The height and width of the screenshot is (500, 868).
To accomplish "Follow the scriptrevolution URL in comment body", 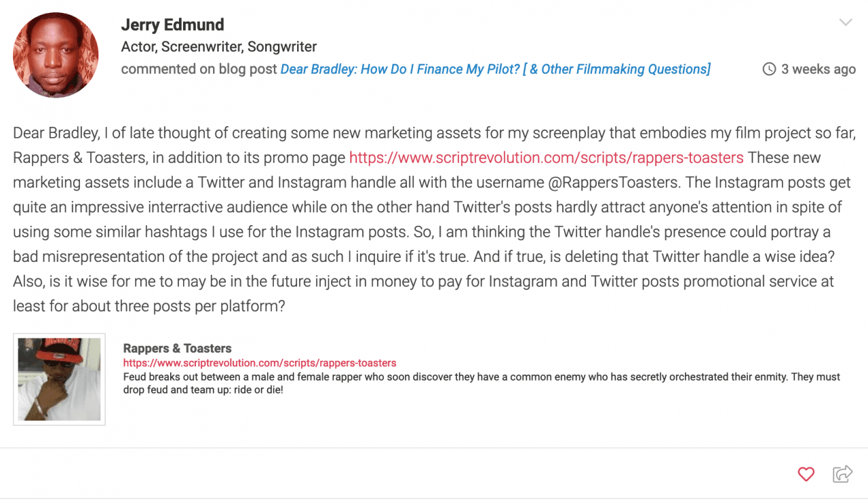I will 547,158.
